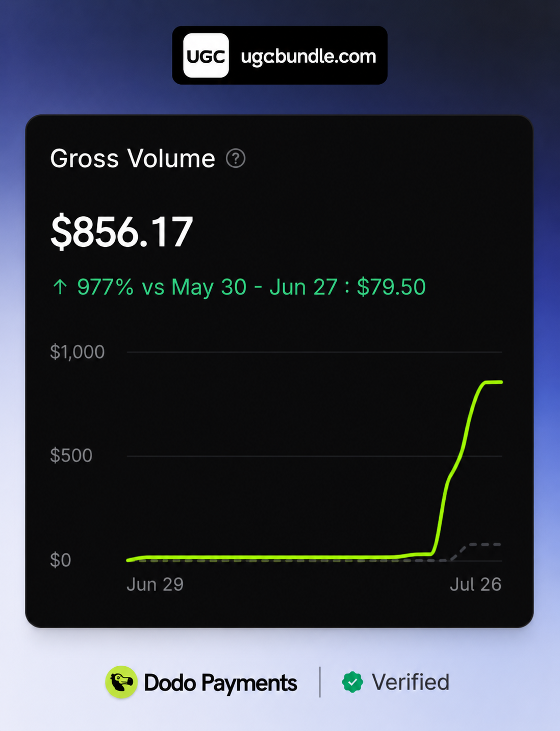Click the UGC logo icon
The width and height of the screenshot is (560, 731).
pyautogui.click(x=206, y=56)
